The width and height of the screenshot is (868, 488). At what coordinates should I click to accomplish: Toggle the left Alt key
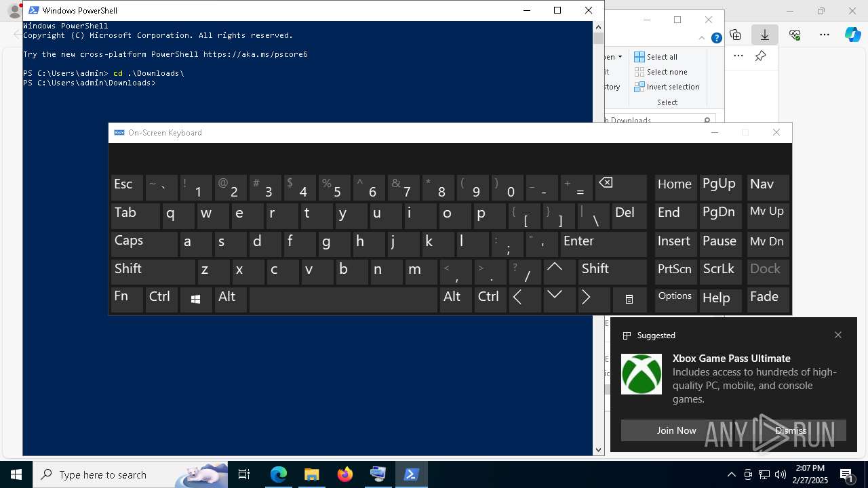coord(231,300)
